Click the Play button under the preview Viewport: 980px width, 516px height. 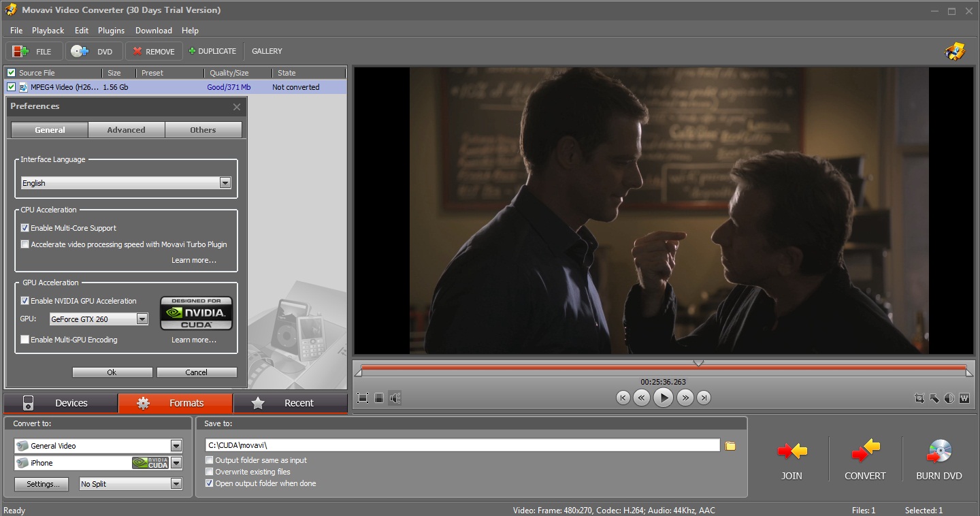(x=663, y=398)
